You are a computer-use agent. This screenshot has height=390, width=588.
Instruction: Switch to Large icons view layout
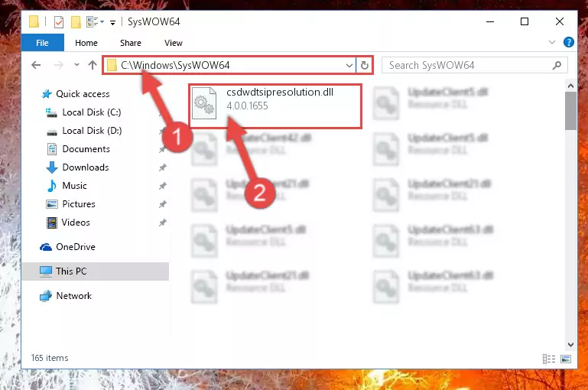pos(566,359)
